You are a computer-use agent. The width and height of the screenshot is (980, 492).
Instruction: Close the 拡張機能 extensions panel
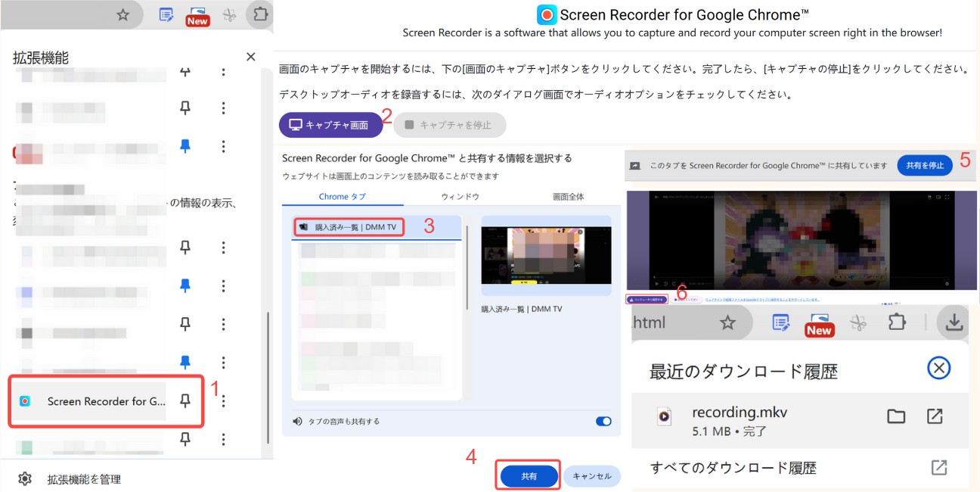pyautogui.click(x=251, y=57)
